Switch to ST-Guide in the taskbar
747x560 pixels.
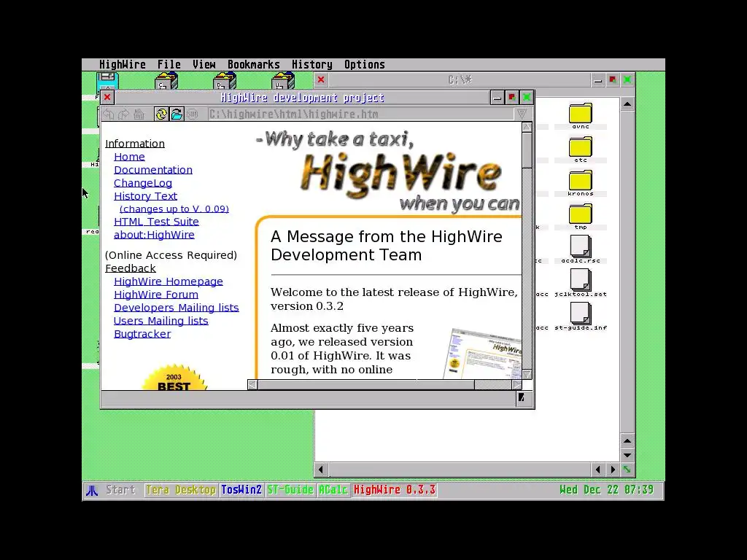(290, 490)
